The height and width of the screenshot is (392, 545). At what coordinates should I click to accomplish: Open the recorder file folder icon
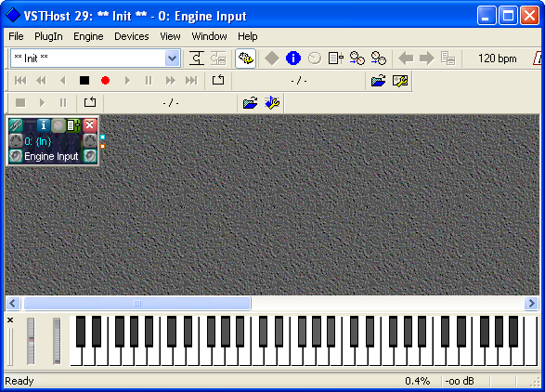(x=251, y=103)
